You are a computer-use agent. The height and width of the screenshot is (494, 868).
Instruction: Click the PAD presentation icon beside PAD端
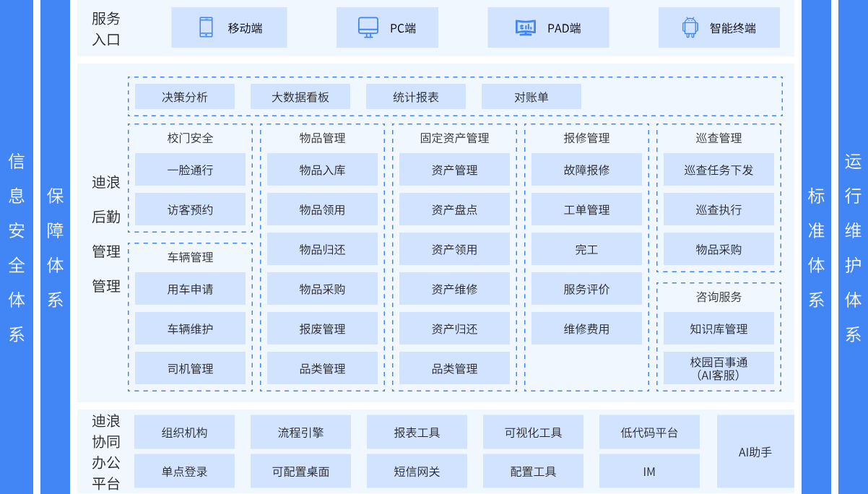pos(526,27)
